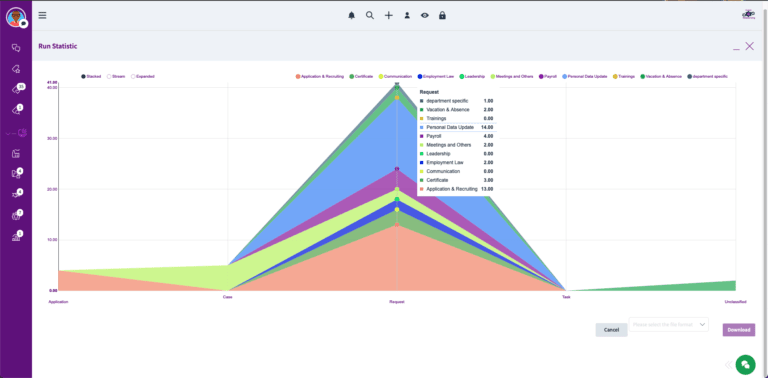Open the green chat button at bottom right
This screenshot has width=768, height=378.
(x=745, y=364)
